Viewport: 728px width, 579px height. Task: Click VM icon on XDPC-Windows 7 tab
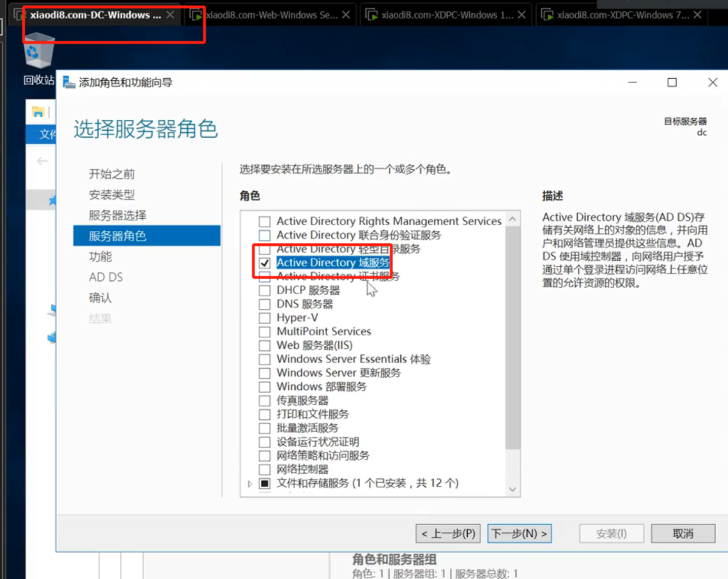547,16
